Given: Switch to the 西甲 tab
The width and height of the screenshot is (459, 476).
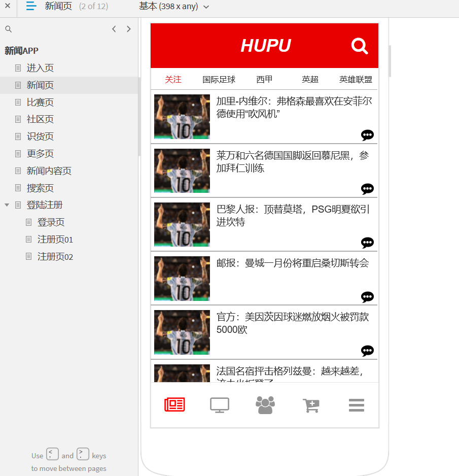Looking at the screenshot, I should 264,80.
